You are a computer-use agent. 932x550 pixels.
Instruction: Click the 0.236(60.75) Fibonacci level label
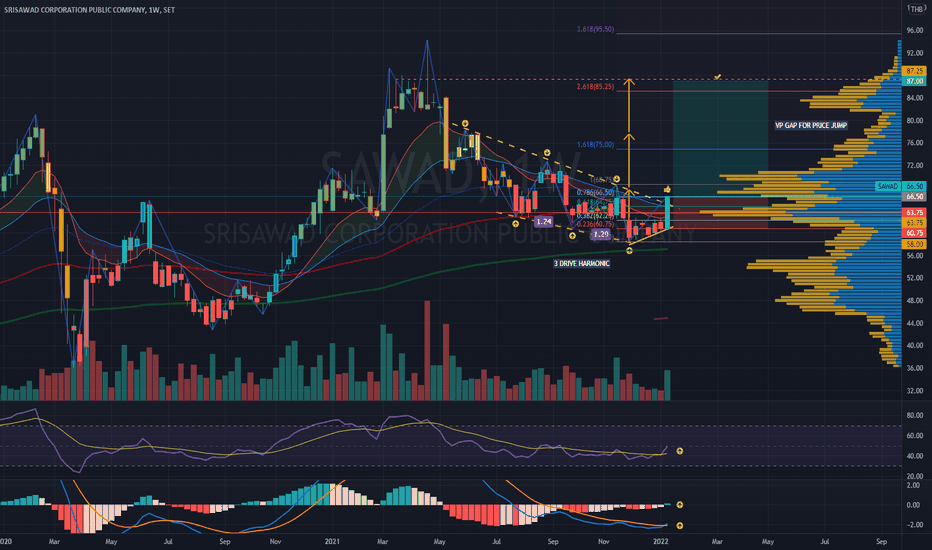[x=595, y=224]
